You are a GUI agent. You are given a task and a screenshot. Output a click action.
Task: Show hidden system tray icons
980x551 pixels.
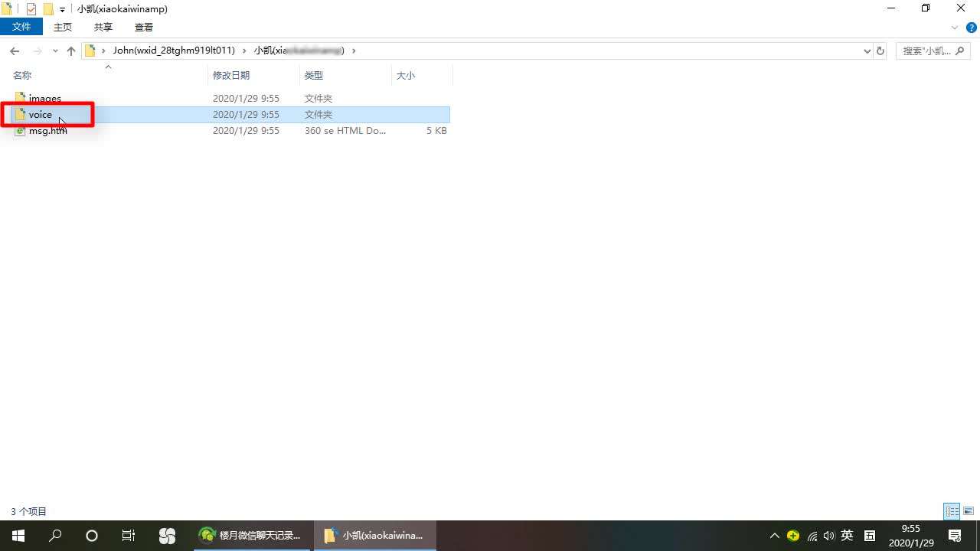tap(774, 536)
